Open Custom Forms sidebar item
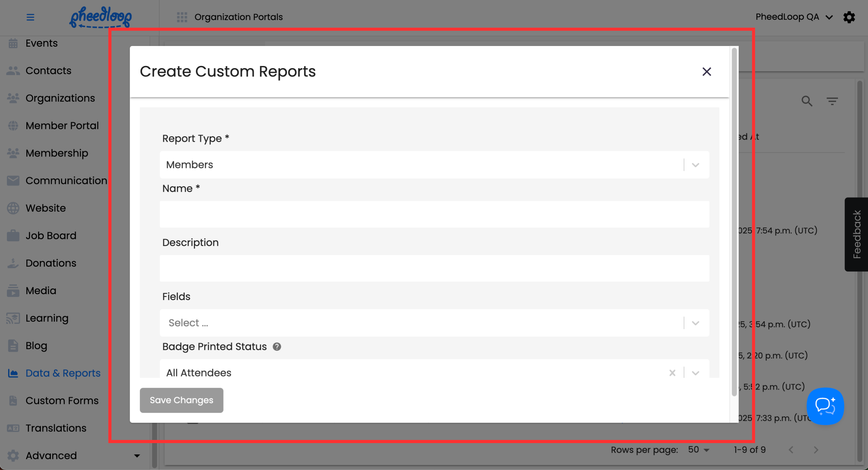Viewport: 868px width, 470px height. (x=62, y=400)
